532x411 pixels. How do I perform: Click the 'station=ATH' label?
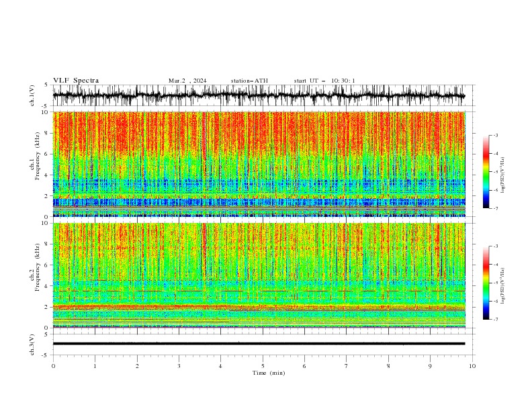click(249, 81)
